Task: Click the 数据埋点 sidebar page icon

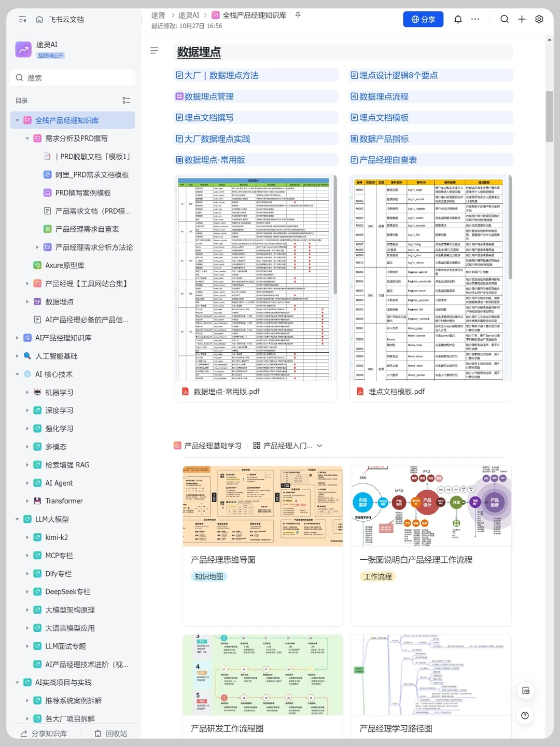Action: click(x=37, y=301)
